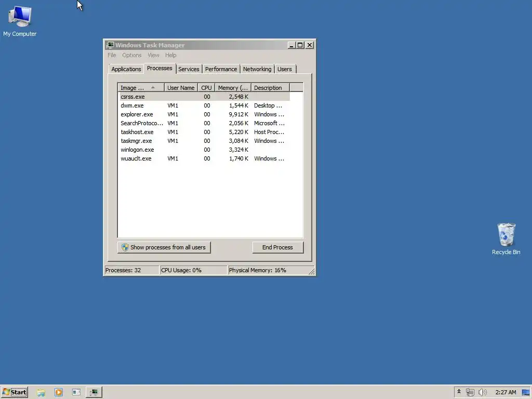This screenshot has height=399, width=532.
Task: Switch to the Applications tab
Action: coord(126,69)
